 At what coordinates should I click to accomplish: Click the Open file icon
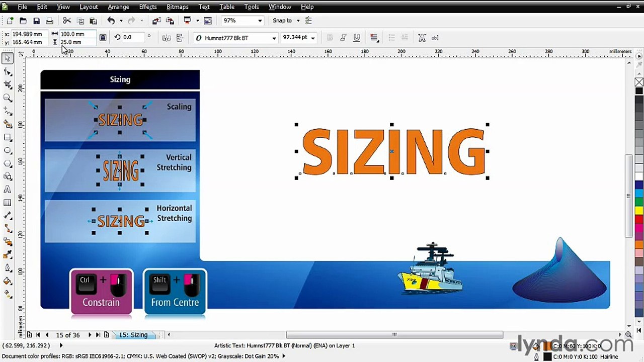pyautogui.click(x=23, y=21)
